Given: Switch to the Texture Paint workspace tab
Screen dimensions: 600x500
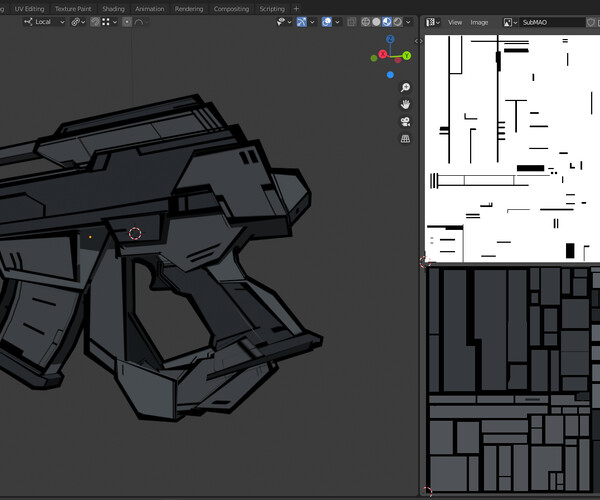Looking at the screenshot, I should (x=72, y=8).
